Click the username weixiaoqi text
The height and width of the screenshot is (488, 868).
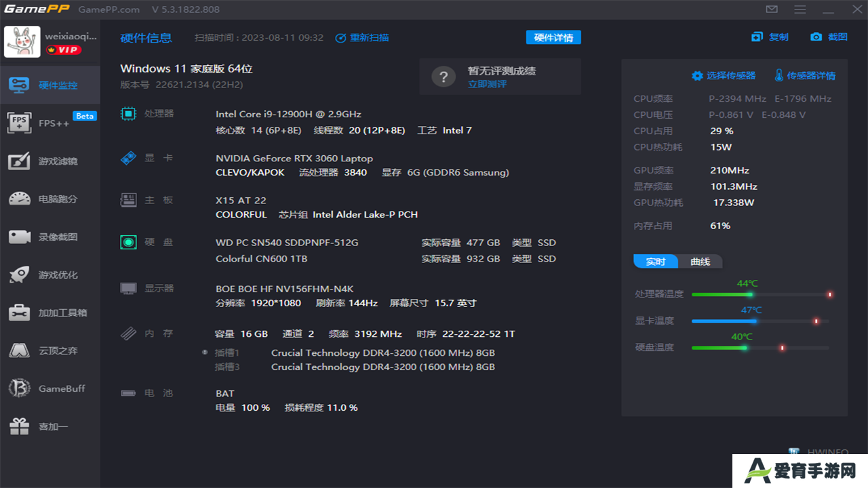click(x=71, y=36)
